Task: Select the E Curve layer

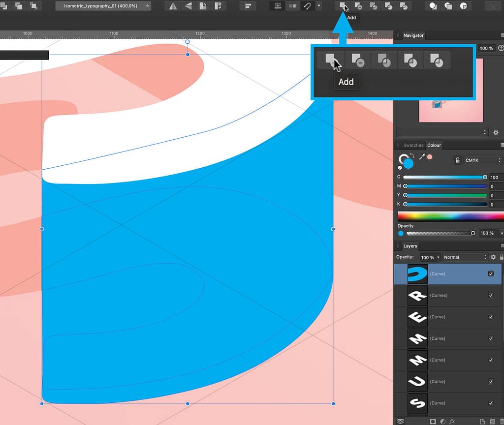Action: tap(448, 317)
